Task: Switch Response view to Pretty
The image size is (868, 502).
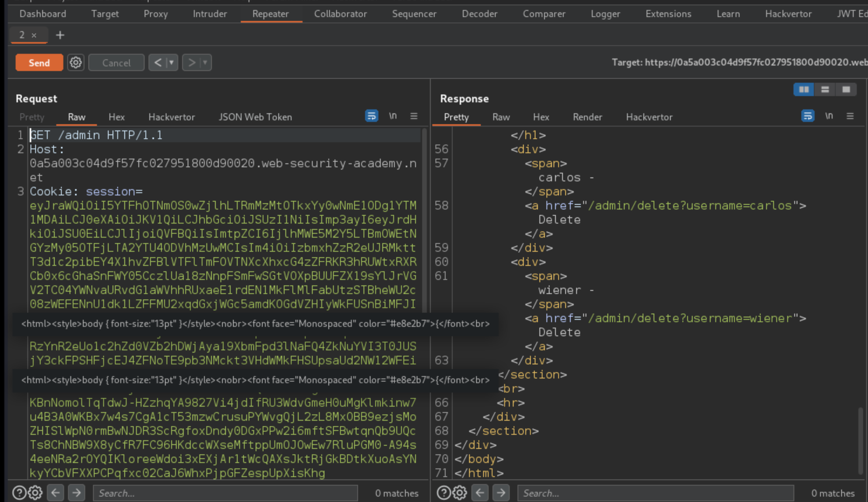Action: (456, 117)
